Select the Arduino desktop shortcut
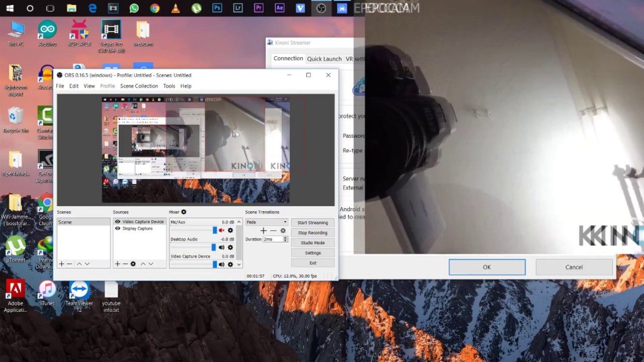Viewport: 644px width, 362px height. point(47,34)
